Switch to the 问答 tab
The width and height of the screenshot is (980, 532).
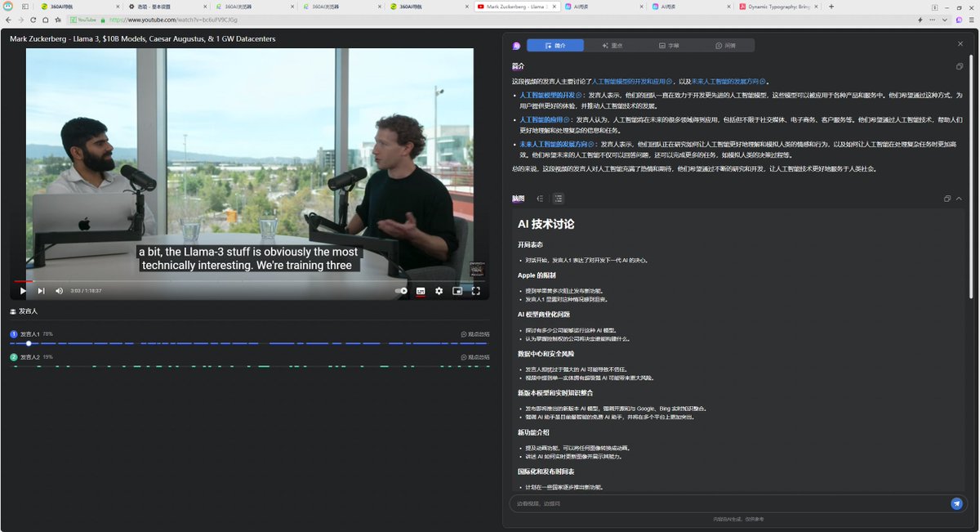(725, 46)
